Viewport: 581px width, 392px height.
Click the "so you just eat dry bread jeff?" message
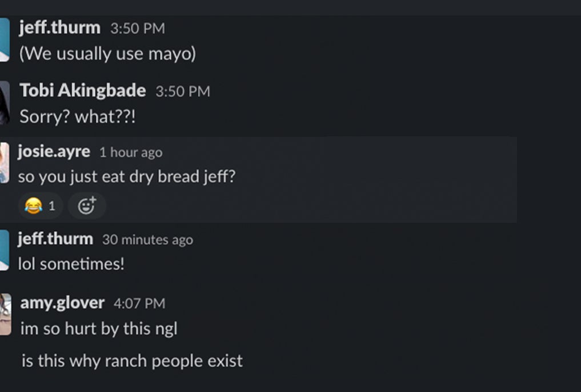(126, 176)
